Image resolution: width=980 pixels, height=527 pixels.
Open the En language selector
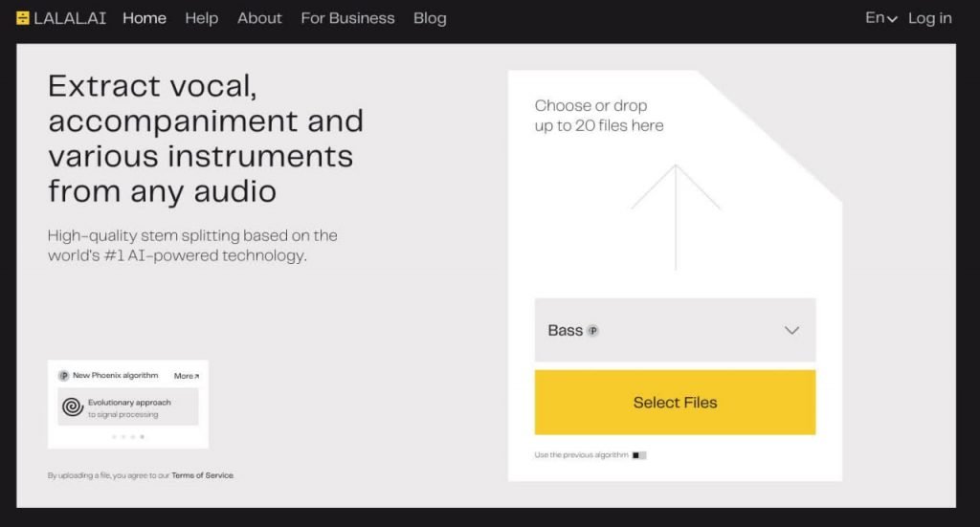(880, 18)
